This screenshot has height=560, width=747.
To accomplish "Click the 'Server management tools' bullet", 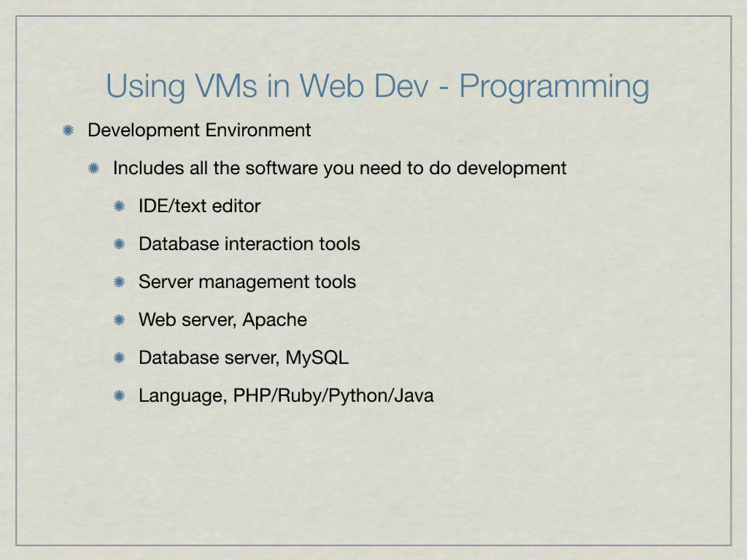I will tap(247, 282).
